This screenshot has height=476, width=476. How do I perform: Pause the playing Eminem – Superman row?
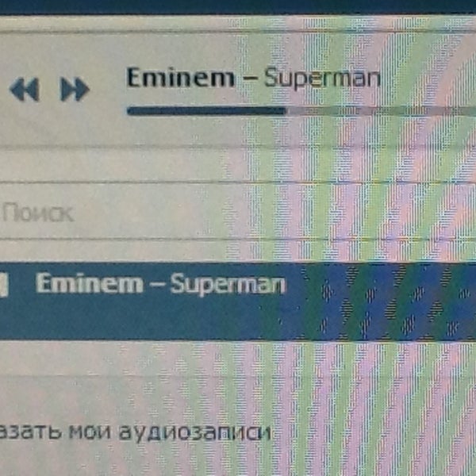tap(3, 285)
